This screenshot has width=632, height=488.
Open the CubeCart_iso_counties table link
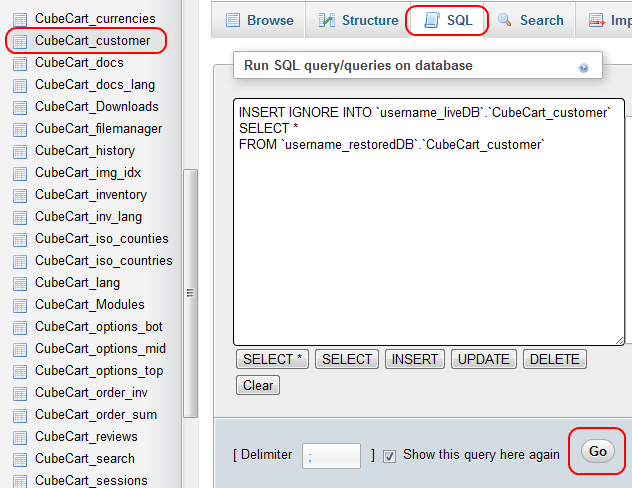click(x=102, y=239)
